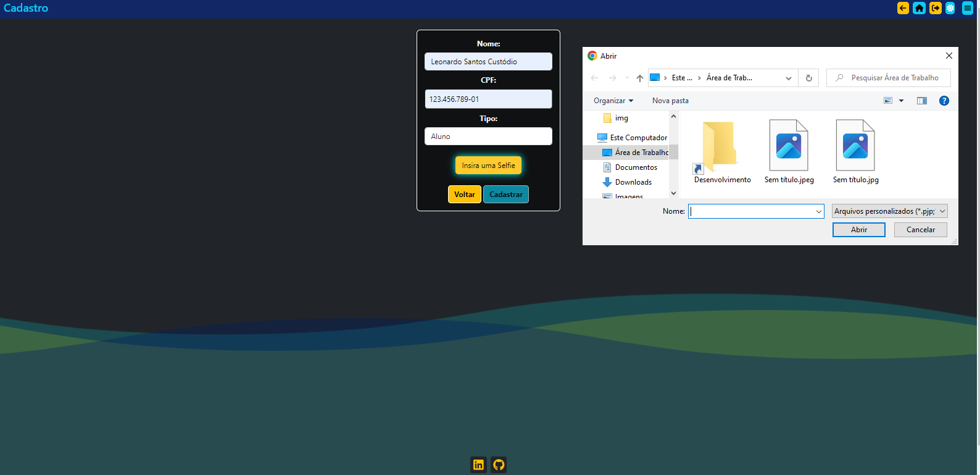The height and width of the screenshot is (475, 980).
Task: Open settings via the gear icon
Action: [x=950, y=8]
